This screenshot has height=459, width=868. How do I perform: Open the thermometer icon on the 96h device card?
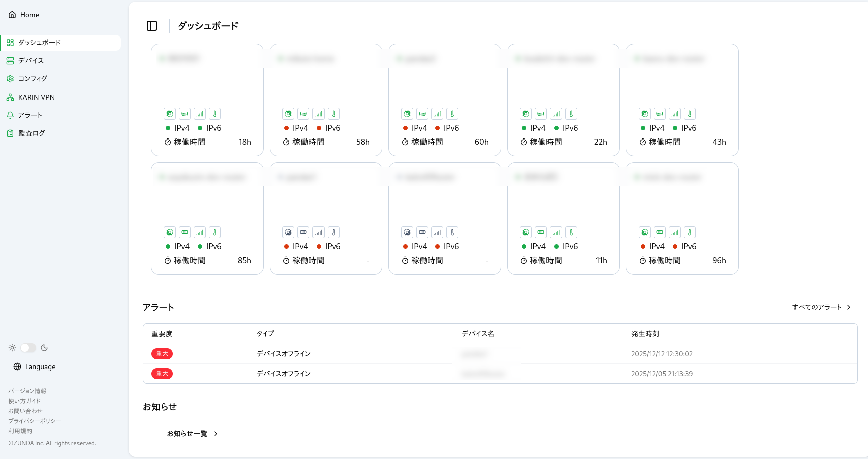(690, 232)
